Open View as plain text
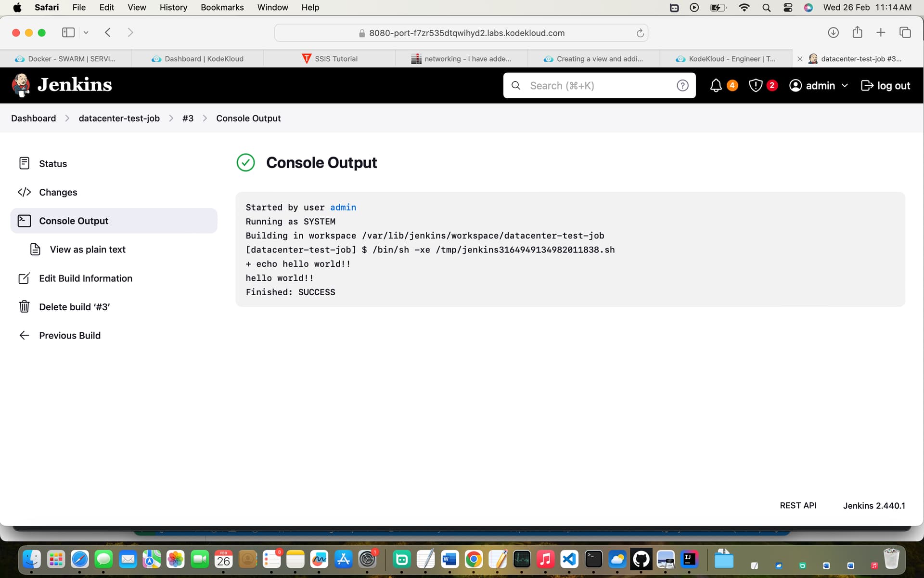924x578 pixels. coord(88,250)
